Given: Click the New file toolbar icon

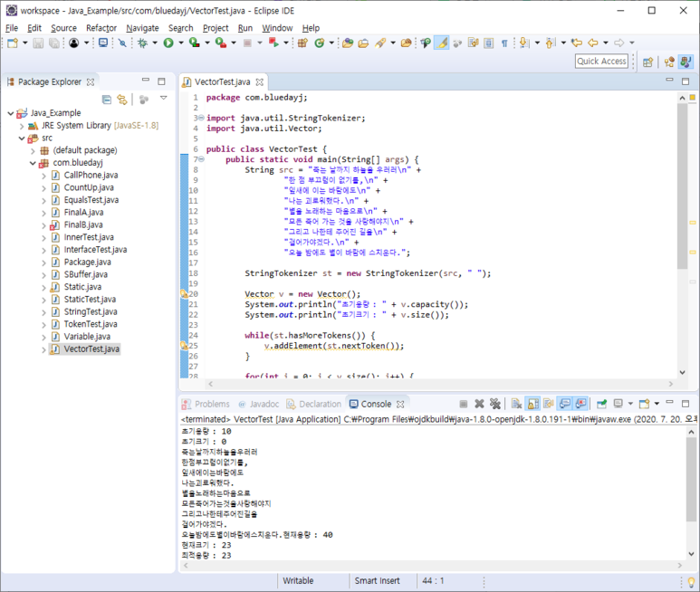Looking at the screenshot, I should [13, 43].
